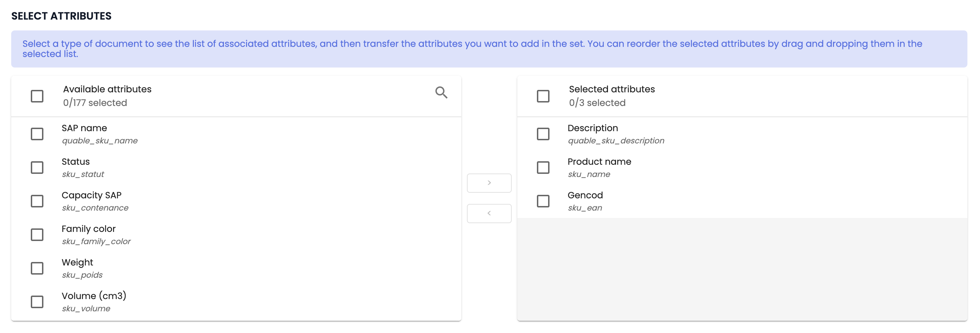This screenshot has width=980, height=333.
Task: Click the Description attribute row text
Action: tap(593, 128)
